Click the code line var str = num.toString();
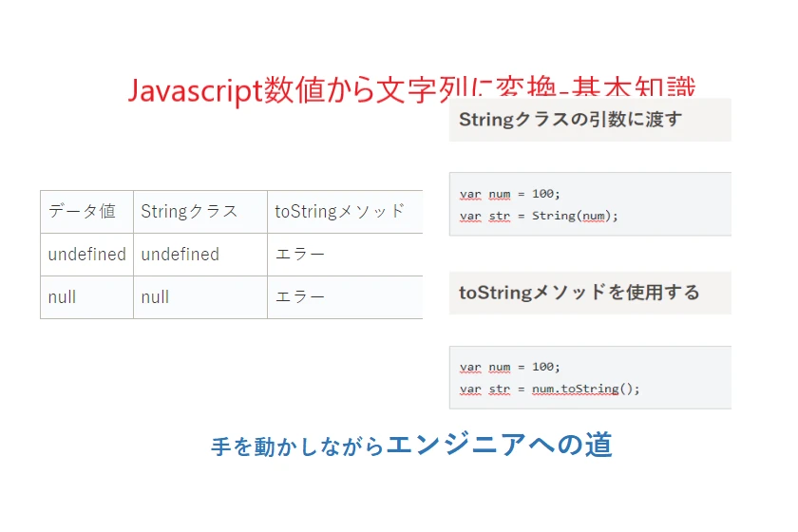798x532 pixels. (550, 389)
